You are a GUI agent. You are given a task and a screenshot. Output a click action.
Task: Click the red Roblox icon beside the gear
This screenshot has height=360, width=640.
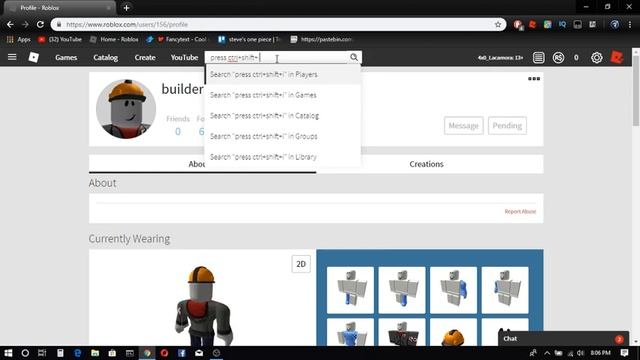coord(617,58)
